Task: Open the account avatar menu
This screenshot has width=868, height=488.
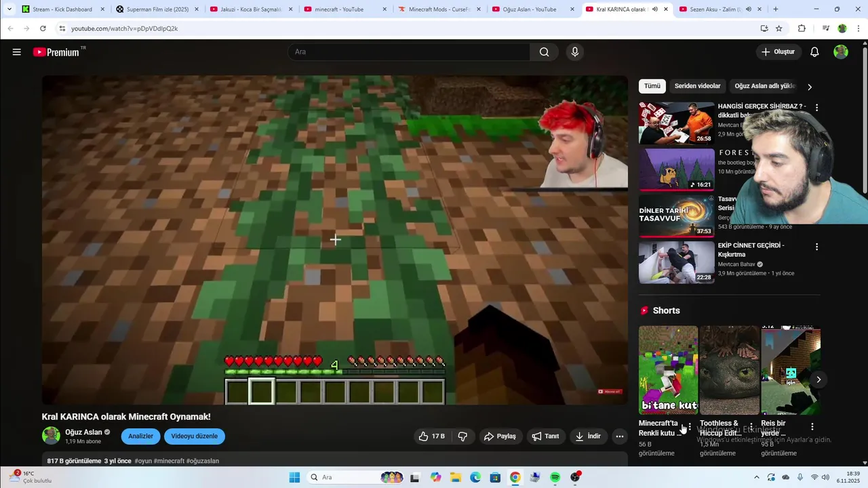Action: [x=841, y=52]
